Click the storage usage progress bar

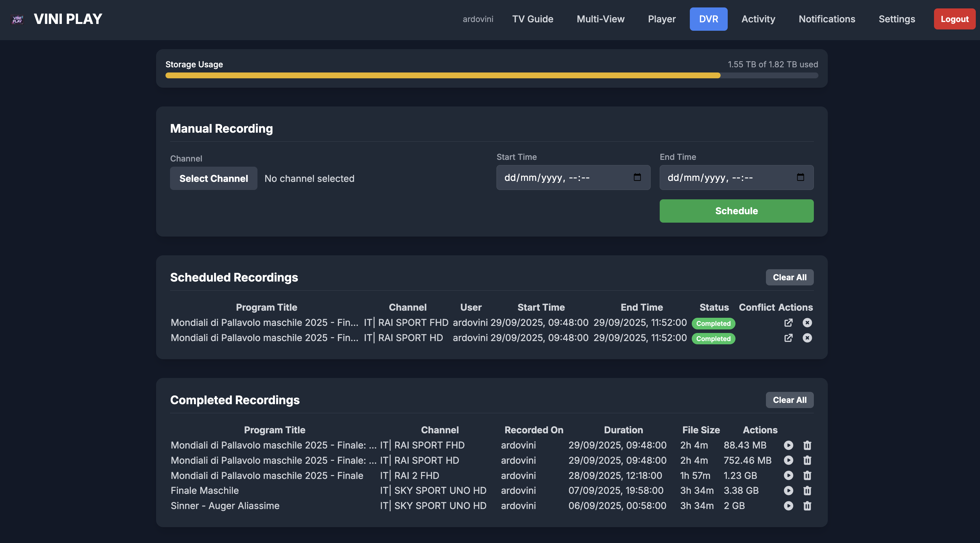point(491,76)
